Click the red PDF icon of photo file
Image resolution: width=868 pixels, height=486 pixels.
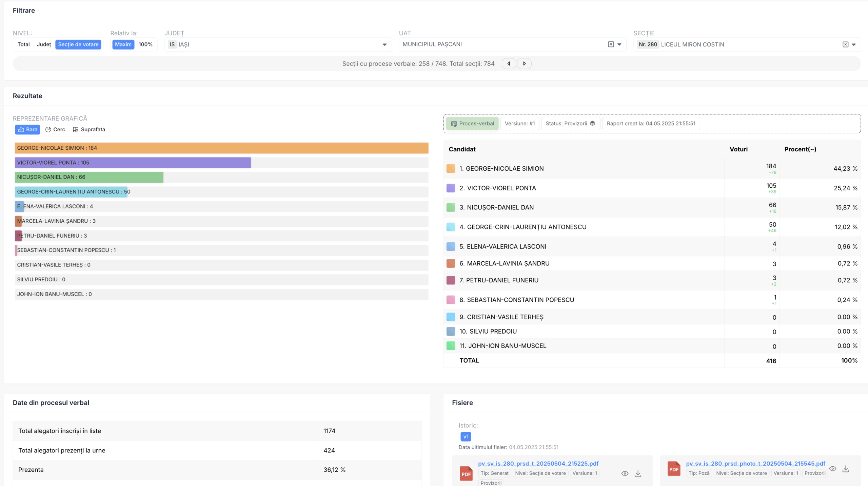(x=674, y=469)
